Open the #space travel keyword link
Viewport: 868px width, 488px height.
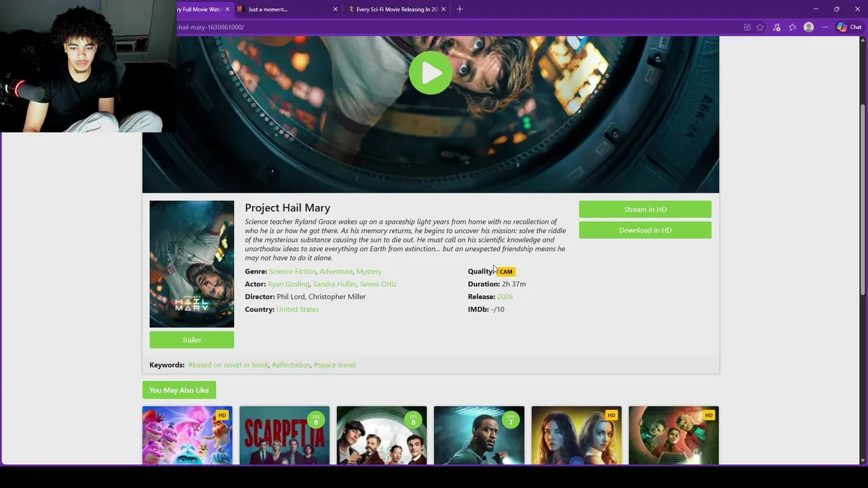pyautogui.click(x=334, y=365)
